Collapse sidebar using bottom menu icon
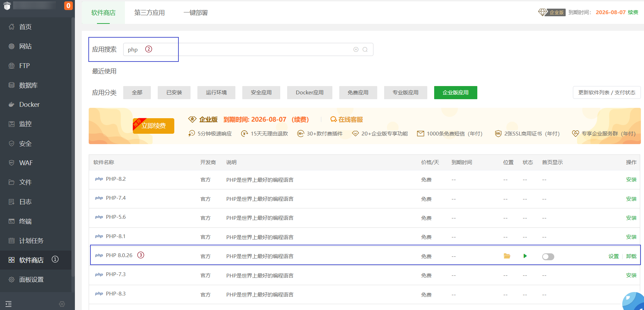 click(x=9, y=304)
